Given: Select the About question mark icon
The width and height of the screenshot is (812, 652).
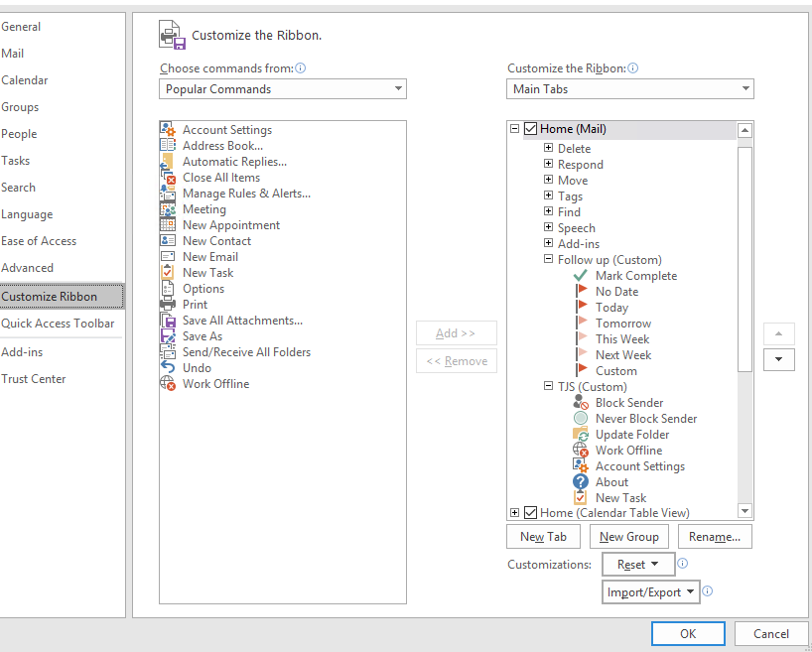Looking at the screenshot, I should pos(581,481).
